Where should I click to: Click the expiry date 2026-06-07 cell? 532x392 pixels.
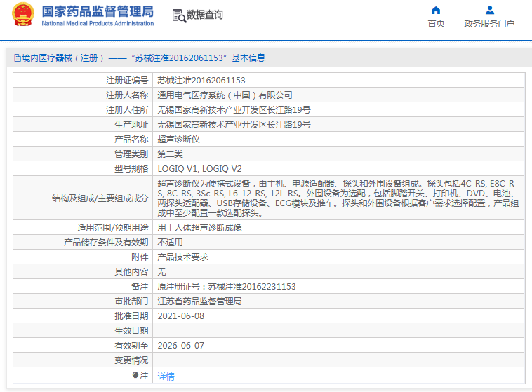click(x=180, y=345)
